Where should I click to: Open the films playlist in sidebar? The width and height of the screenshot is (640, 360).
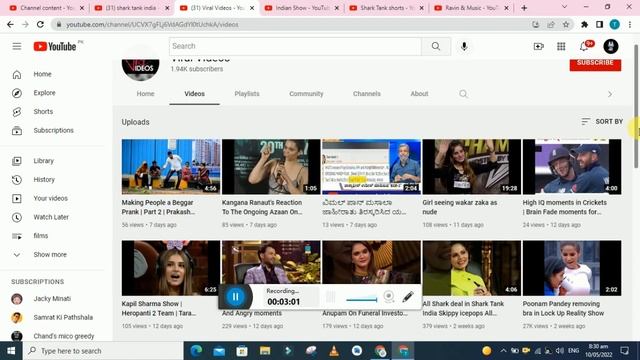tap(41, 236)
